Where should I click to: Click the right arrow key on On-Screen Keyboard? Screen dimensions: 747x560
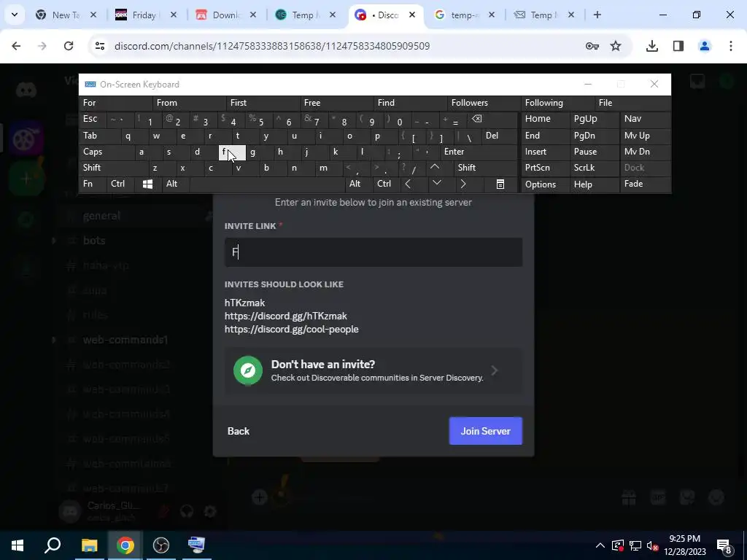click(463, 184)
